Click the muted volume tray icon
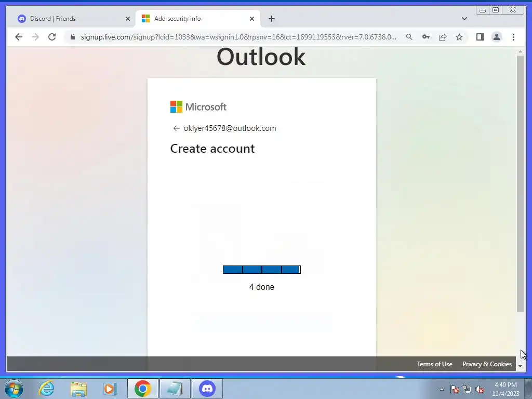The width and height of the screenshot is (532, 399). click(x=480, y=389)
